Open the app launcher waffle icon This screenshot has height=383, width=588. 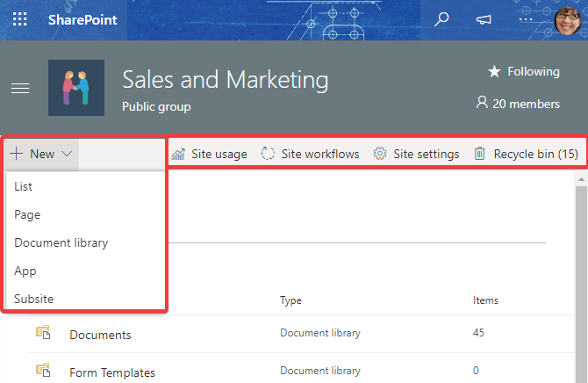coord(20,19)
